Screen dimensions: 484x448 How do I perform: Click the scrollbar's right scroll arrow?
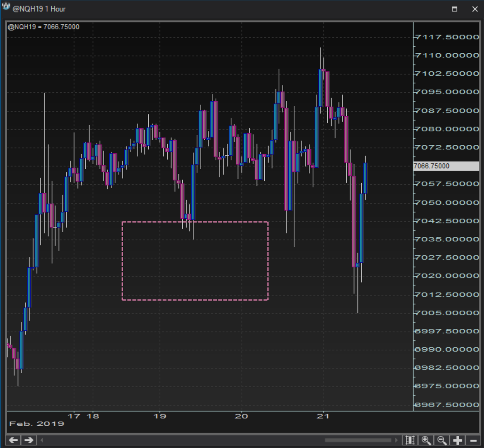tap(397, 440)
